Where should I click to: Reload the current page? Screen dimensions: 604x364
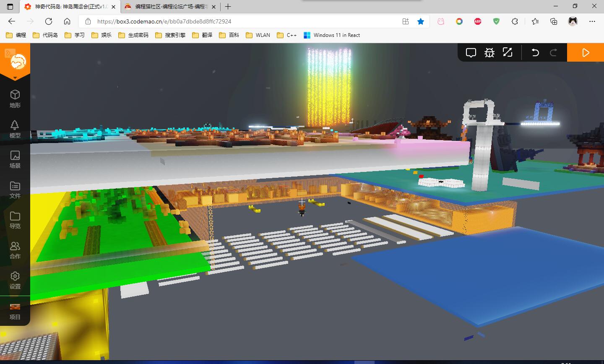pyautogui.click(x=49, y=21)
